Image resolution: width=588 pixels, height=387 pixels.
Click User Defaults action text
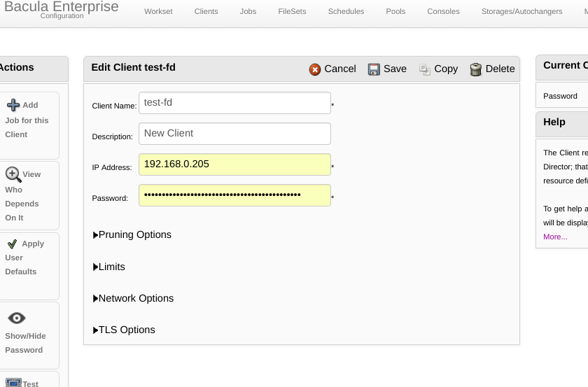(x=20, y=265)
